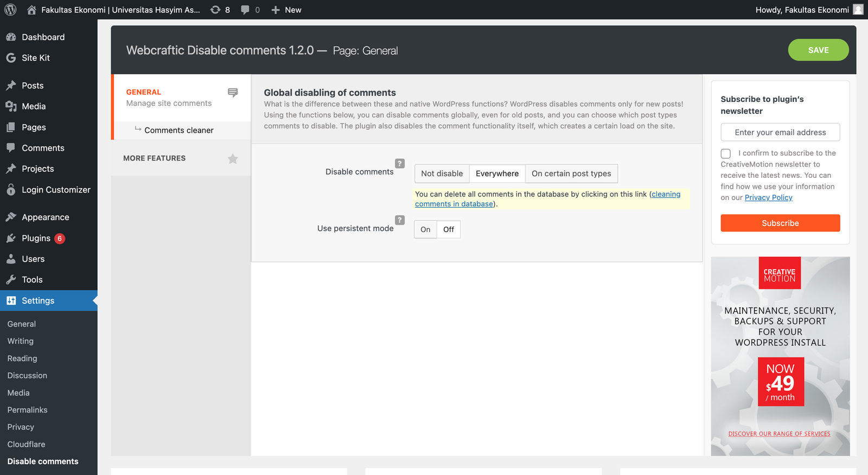Open the New content menu

pyautogui.click(x=286, y=10)
